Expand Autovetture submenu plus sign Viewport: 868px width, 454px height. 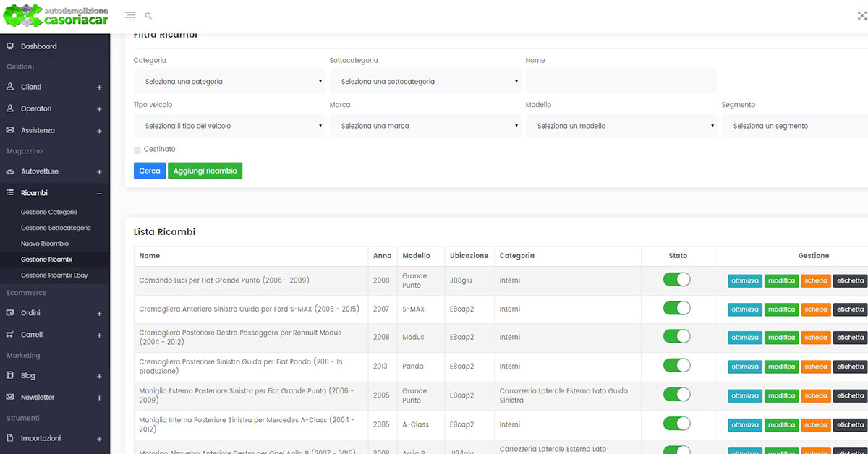99,172
